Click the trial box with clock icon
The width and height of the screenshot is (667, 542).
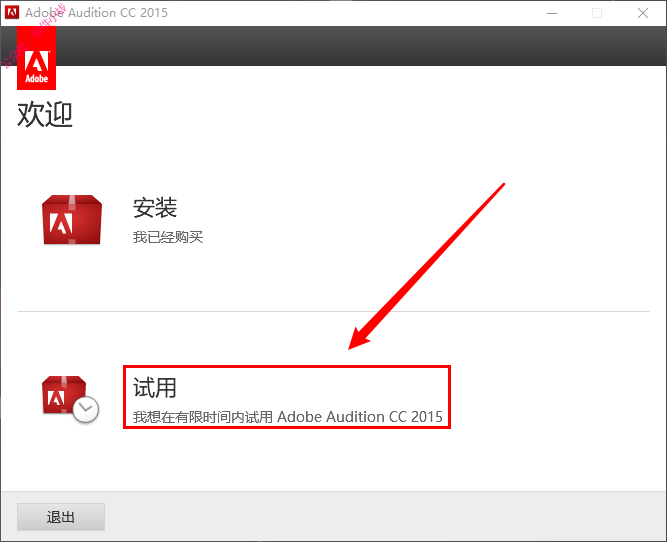(70, 399)
